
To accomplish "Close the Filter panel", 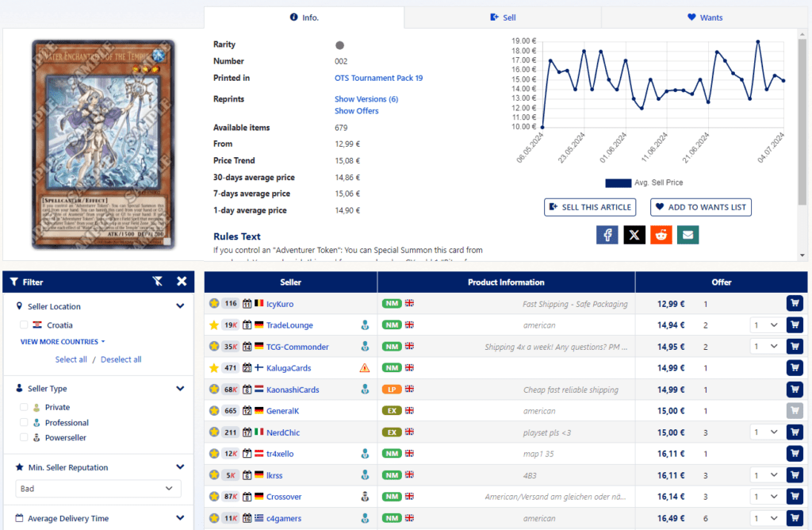I will click(x=182, y=282).
